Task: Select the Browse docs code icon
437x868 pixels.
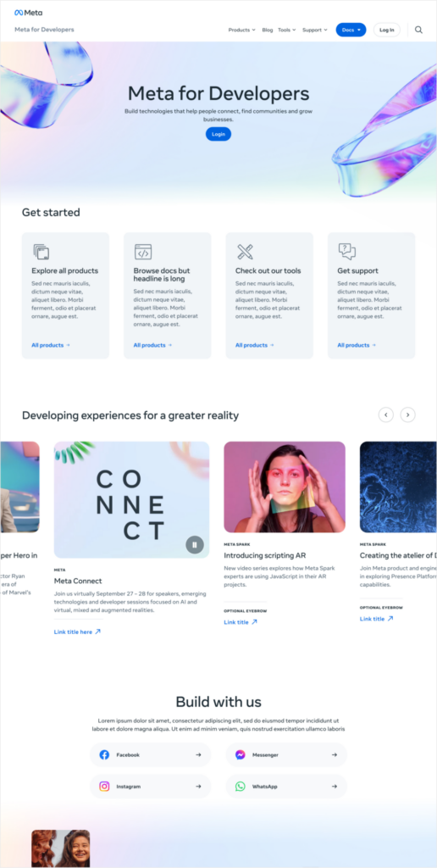Action: [x=143, y=252]
